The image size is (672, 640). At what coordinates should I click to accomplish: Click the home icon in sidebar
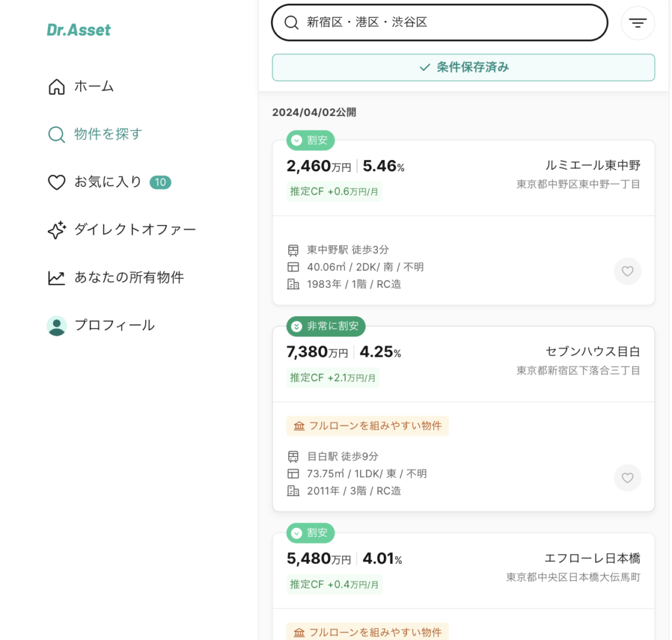(x=56, y=87)
